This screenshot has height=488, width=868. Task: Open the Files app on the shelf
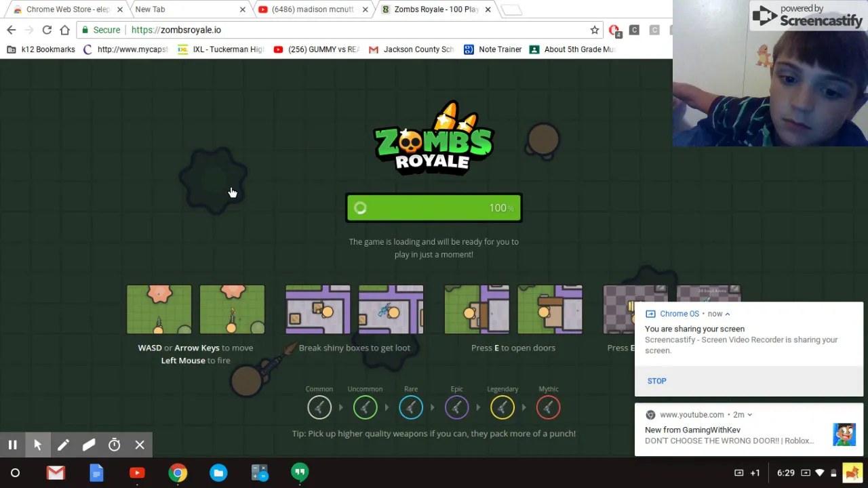[x=218, y=473]
